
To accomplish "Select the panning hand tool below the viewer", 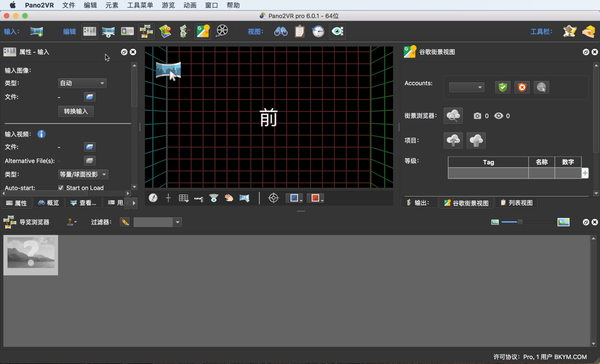I will 229,197.
